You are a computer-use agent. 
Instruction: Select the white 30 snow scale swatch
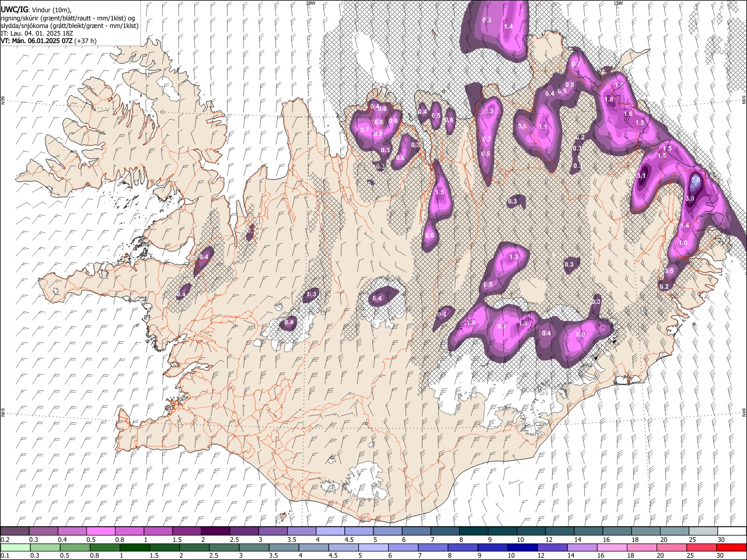732,531
